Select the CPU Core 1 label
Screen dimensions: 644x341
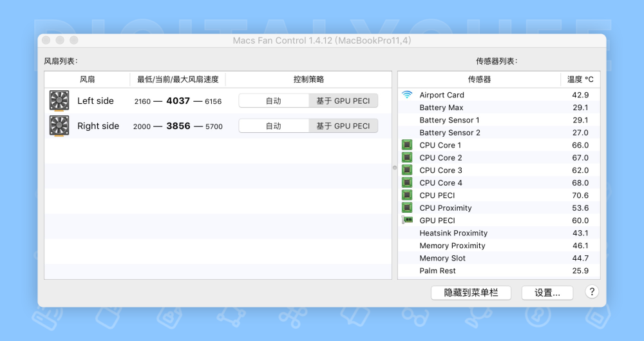[x=440, y=145]
